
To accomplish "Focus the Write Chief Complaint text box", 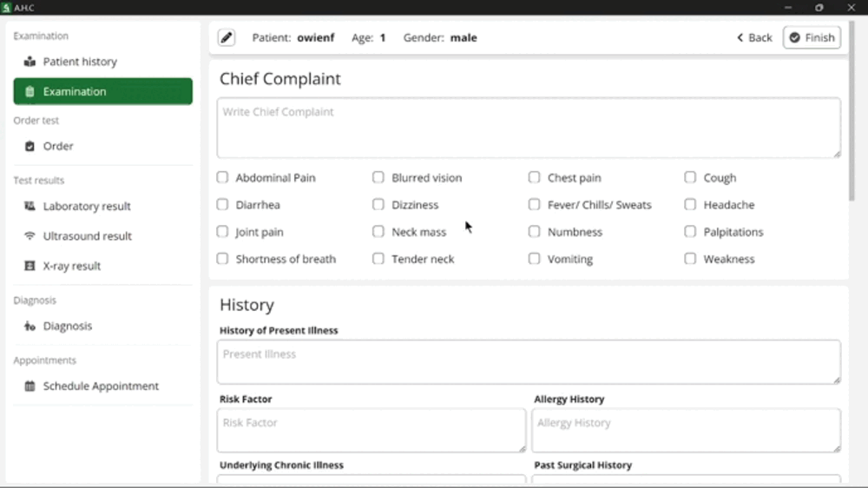I will pyautogui.click(x=528, y=128).
